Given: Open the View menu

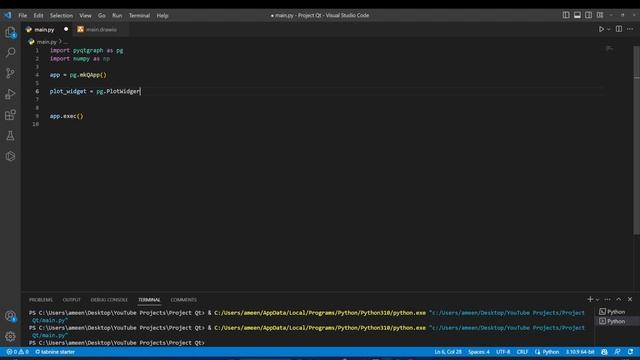Looking at the screenshot, I should [85, 16].
